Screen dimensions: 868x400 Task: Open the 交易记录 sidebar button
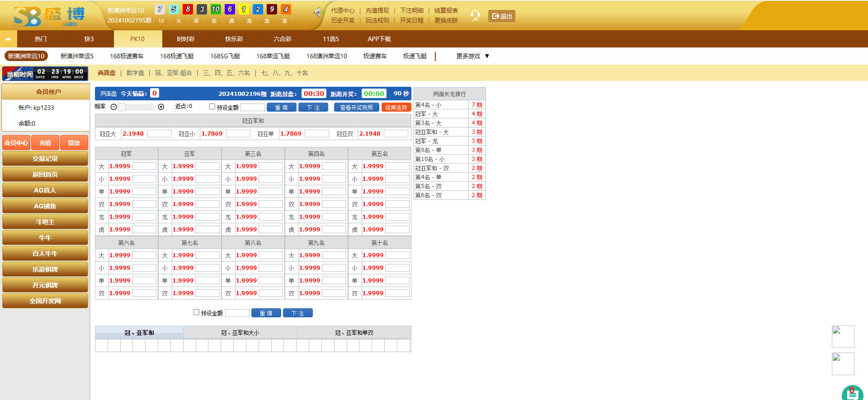click(45, 159)
